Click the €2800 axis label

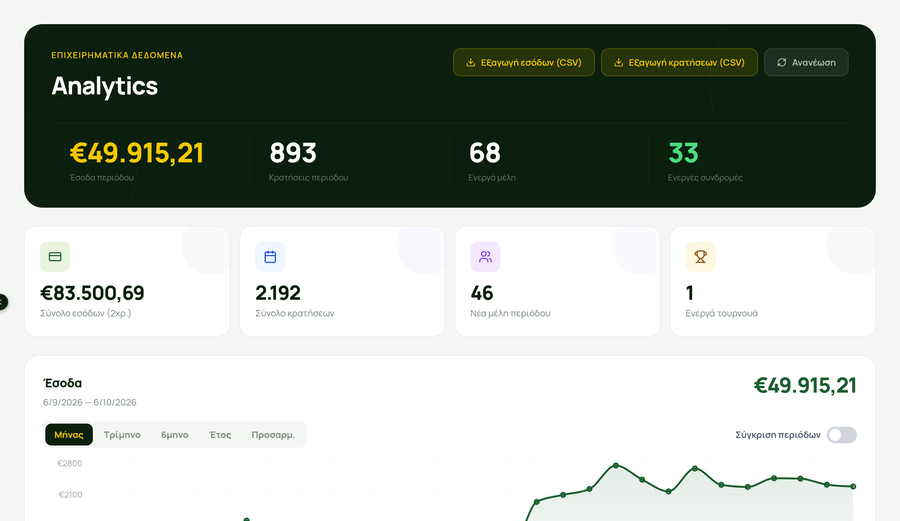click(x=69, y=464)
